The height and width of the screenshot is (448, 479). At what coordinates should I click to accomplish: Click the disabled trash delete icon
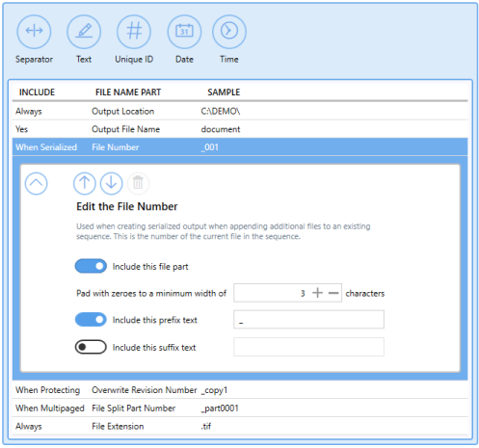point(138,183)
